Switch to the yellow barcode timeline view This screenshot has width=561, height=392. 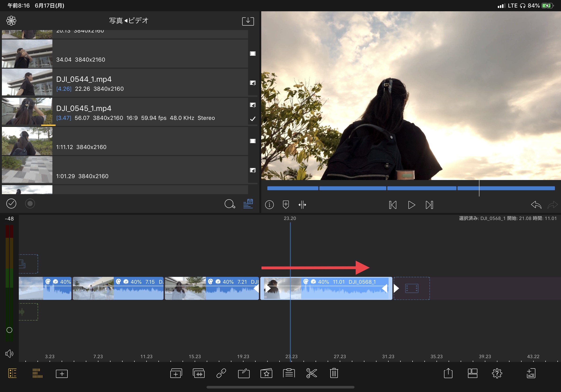(x=37, y=373)
